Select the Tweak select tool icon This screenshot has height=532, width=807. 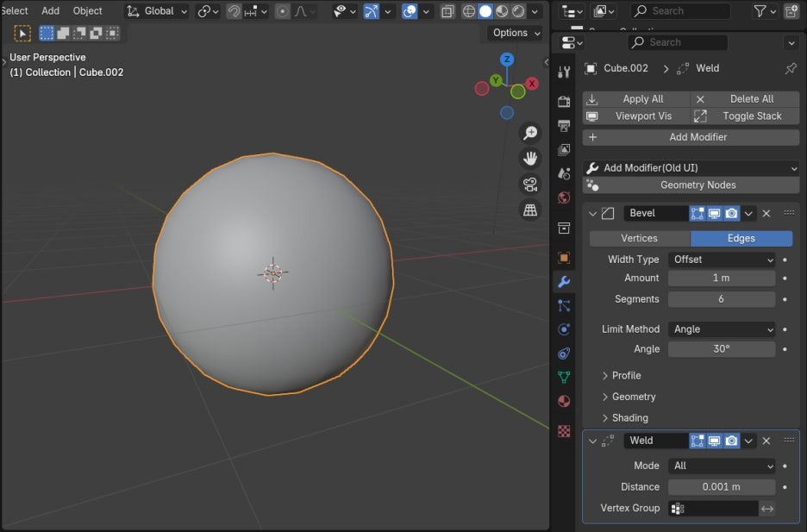click(22, 34)
